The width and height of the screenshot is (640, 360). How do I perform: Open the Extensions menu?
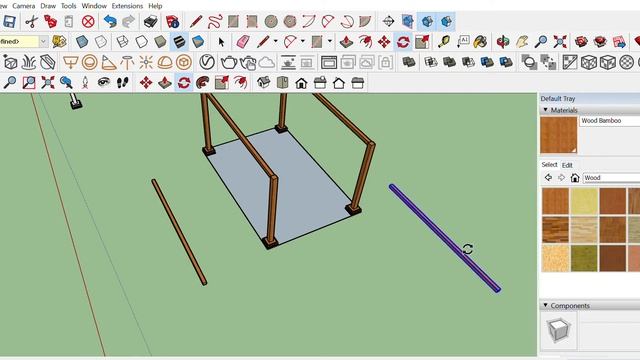(127, 6)
